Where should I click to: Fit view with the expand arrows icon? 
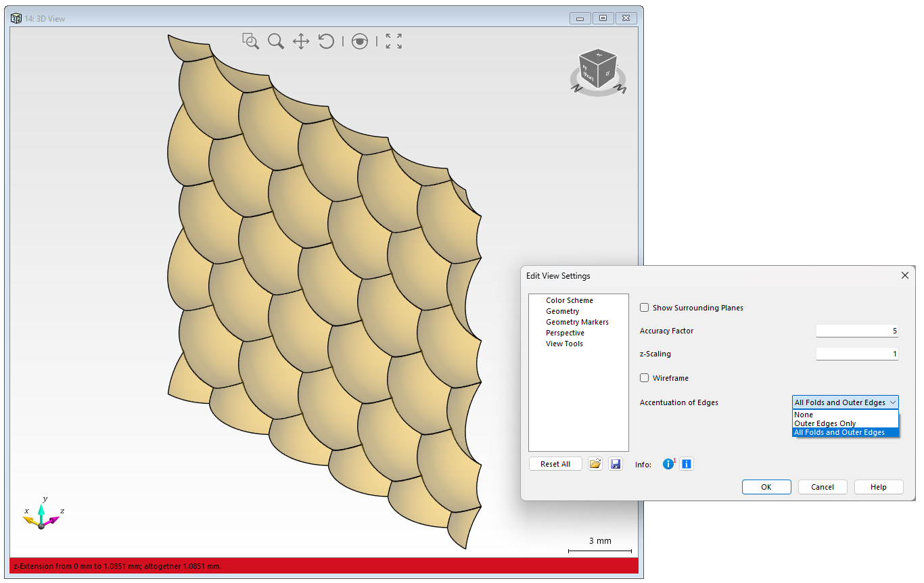394,41
